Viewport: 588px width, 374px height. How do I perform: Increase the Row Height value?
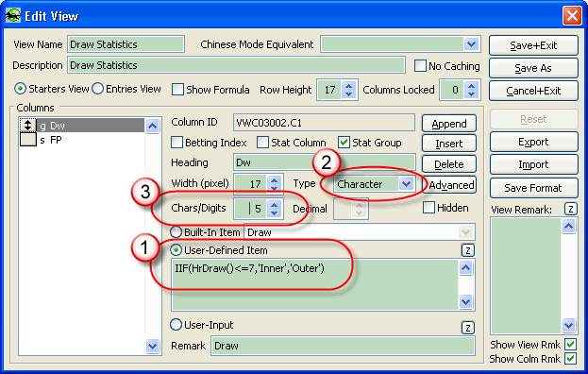point(349,86)
